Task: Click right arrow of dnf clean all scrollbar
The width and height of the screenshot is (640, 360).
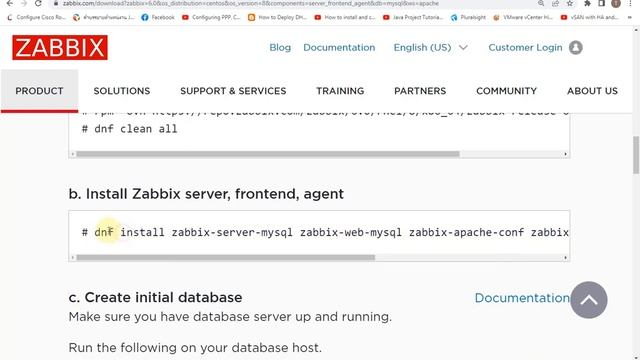Action: click(x=565, y=154)
